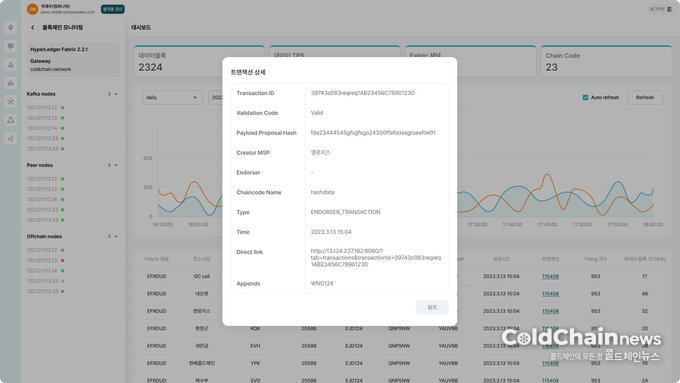Open the warning triangle alerts icon
Image resolution: width=680 pixels, height=383 pixels.
10,65
